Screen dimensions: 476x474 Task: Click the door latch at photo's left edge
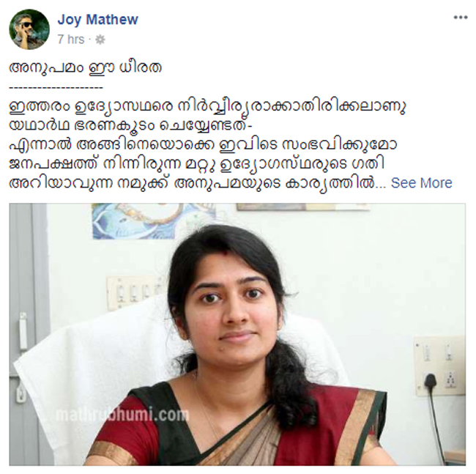23,331
